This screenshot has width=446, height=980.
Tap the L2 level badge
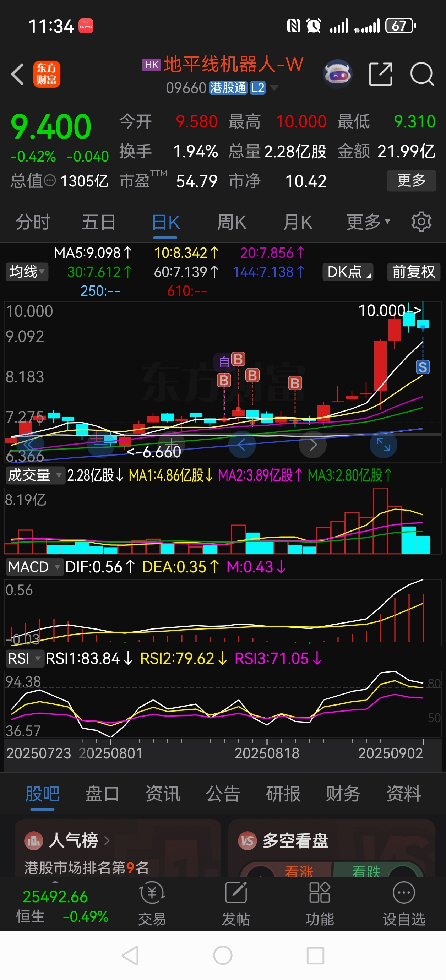coord(258,88)
